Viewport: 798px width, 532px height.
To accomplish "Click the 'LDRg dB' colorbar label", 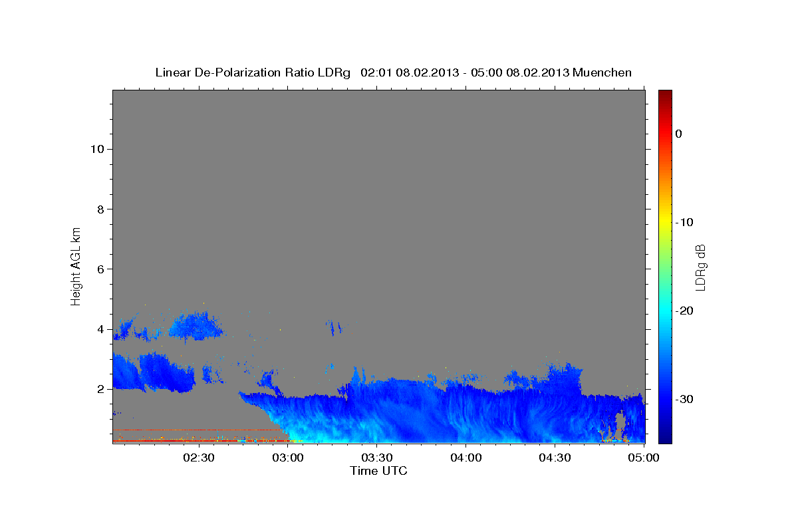I will (700, 267).
